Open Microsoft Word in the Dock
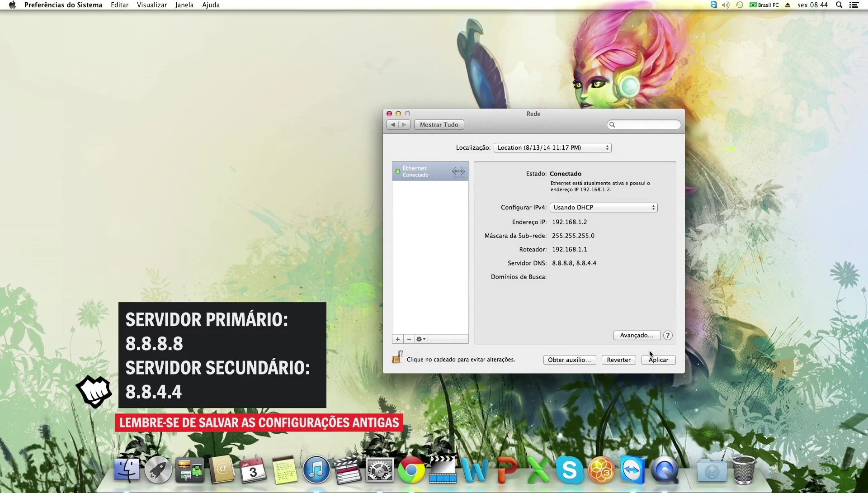 (475, 470)
